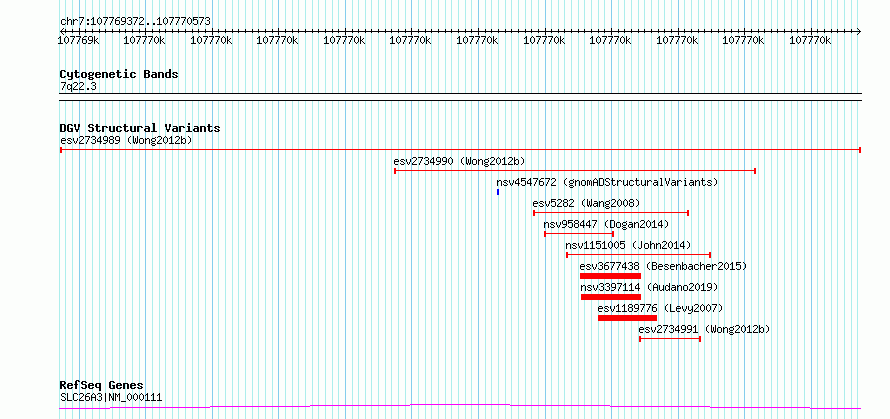890x419 pixels.
Task: Click the 7q22.3 cytogenetic band bar
Action: pyautogui.click(x=460, y=97)
